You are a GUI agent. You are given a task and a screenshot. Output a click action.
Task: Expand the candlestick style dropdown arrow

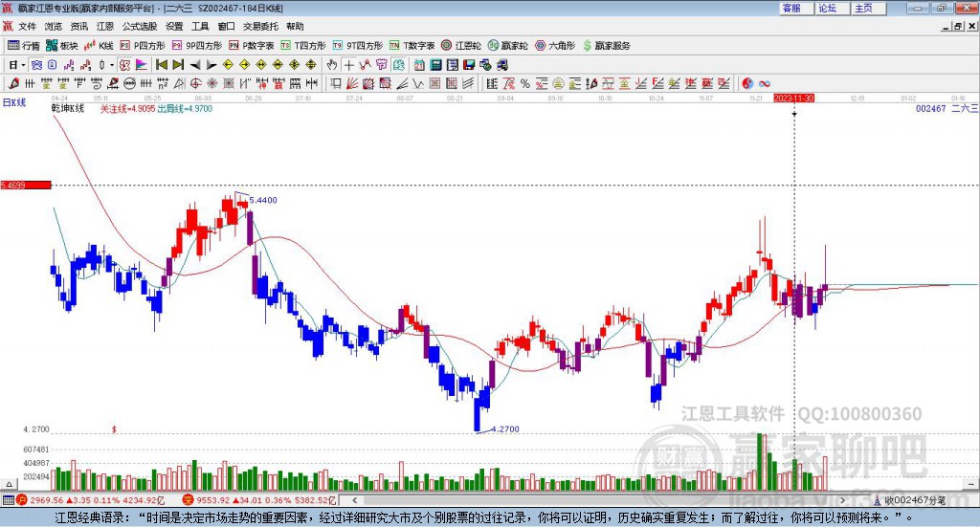112,65
